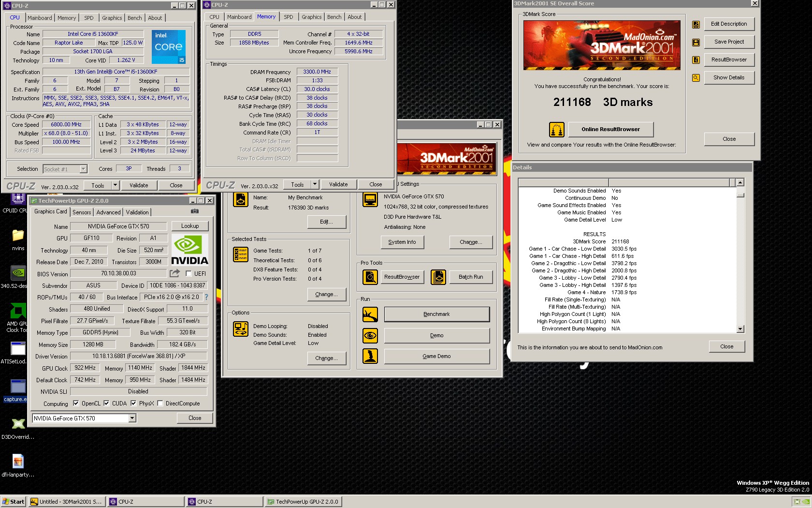
Task: Toggle the DirectCompute checkbox
Action: [x=160, y=403]
